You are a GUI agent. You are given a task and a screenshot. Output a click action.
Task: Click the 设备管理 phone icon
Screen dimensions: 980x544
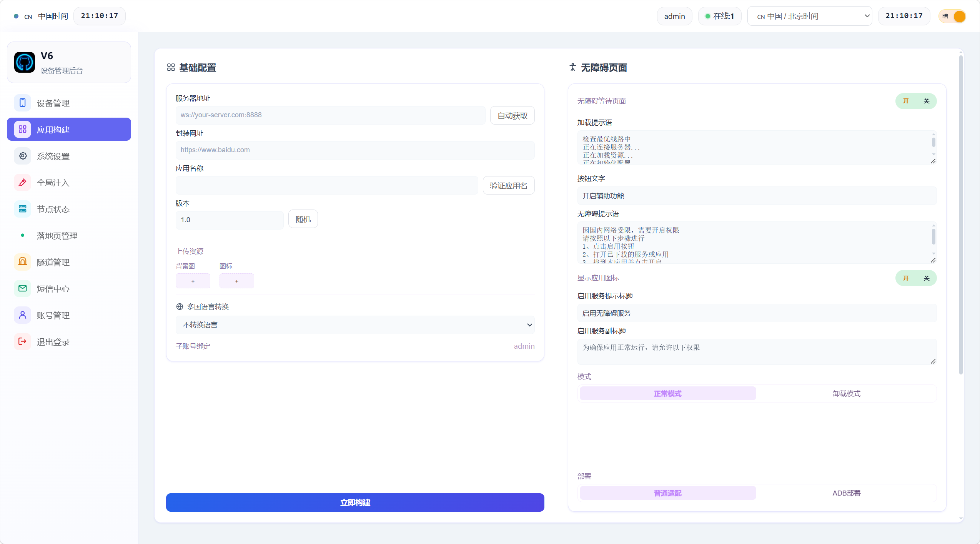pos(23,103)
